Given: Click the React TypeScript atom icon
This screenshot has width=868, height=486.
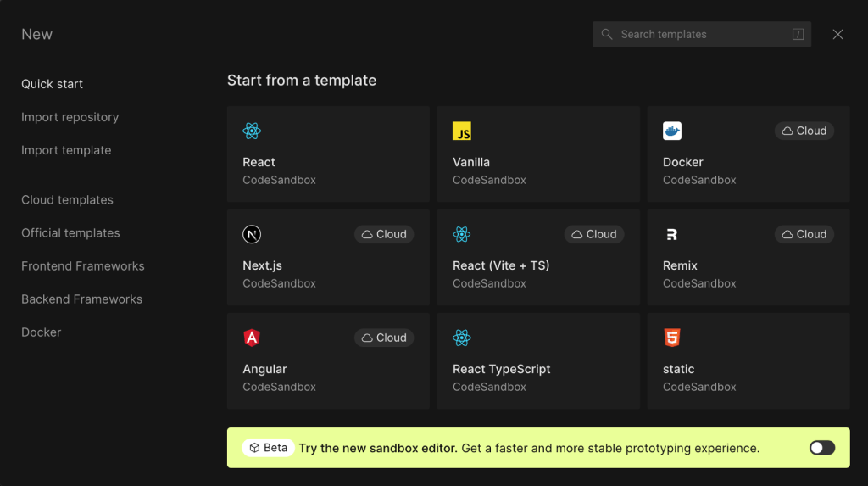Looking at the screenshot, I should tap(462, 338).
